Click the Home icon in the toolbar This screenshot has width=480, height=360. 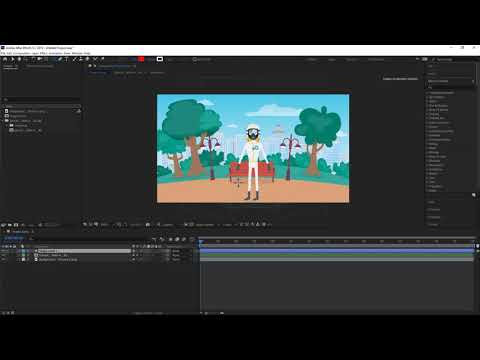point(5,59)
